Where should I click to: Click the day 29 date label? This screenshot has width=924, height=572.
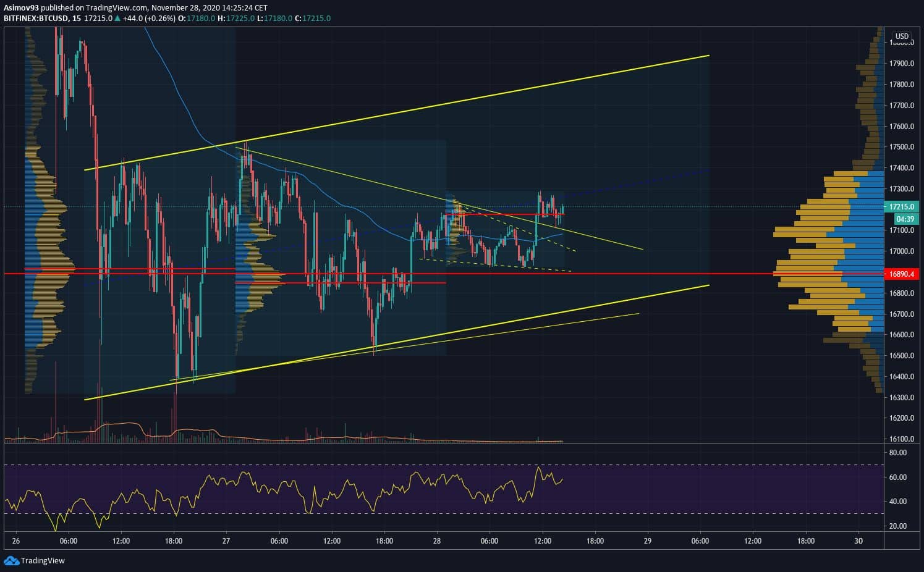[648, 541]
